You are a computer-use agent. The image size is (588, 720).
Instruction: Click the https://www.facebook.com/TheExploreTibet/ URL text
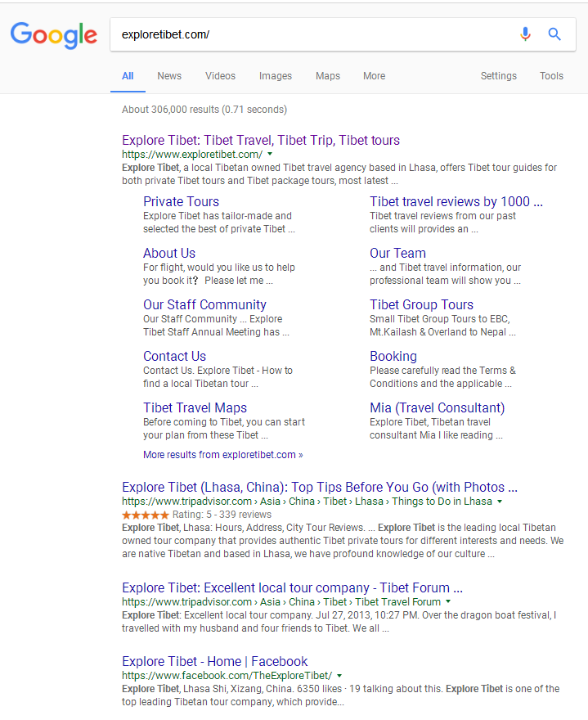(x=227, y=676)
